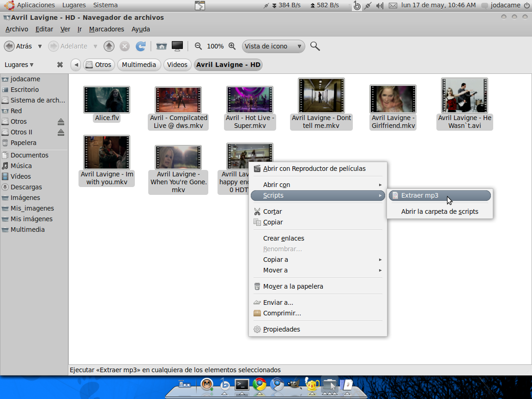Open the Lugares top panel menu
This screenshot has height=399, width=532.
[x=74, y=5]
